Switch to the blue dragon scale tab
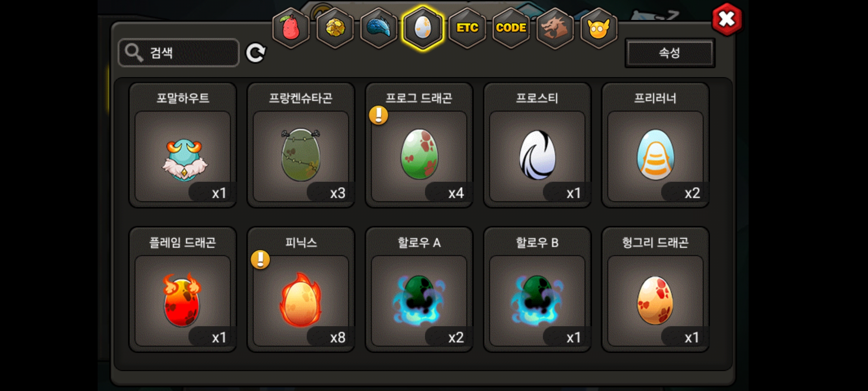This screenshot has height=391, width=868. 379,28
